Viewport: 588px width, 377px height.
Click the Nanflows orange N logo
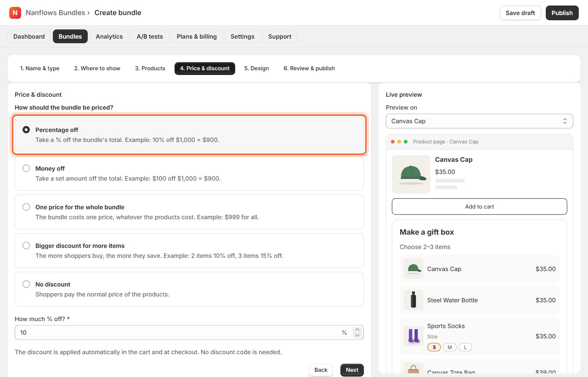[15, 13]
